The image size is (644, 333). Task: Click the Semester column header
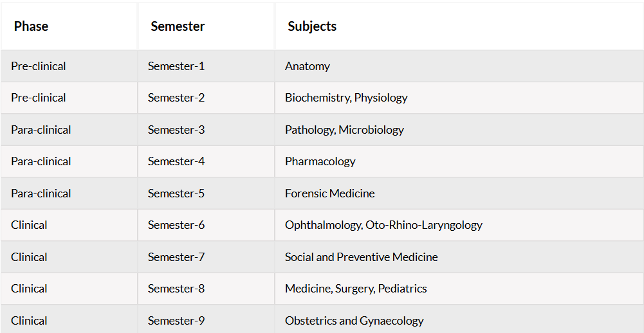206,26
